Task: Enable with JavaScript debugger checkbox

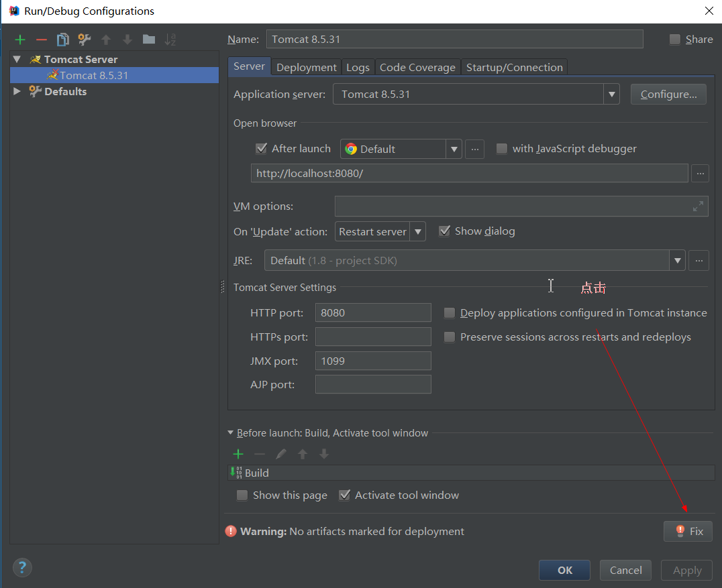Action: point(502,149)
